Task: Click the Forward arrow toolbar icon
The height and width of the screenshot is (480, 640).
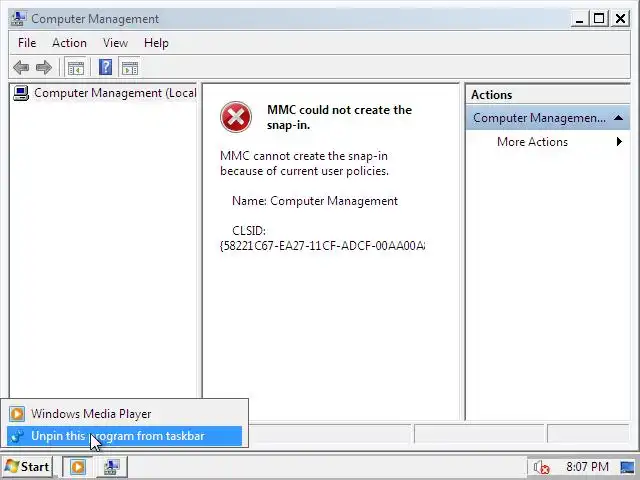Action: pyautogui.click(x=44, y=67)
